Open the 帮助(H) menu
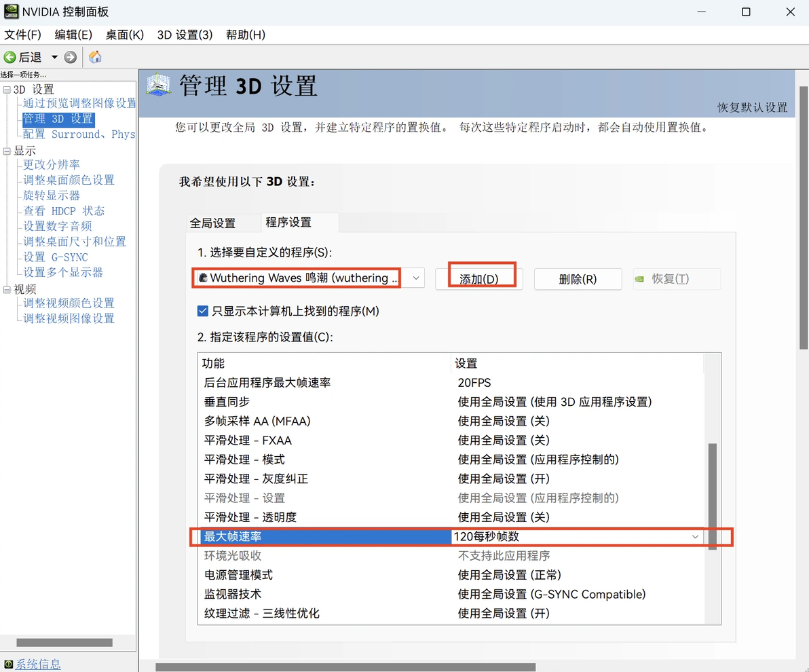Image resolution: width=809 pixels, height=672 pixels. (x=246, y=35)
